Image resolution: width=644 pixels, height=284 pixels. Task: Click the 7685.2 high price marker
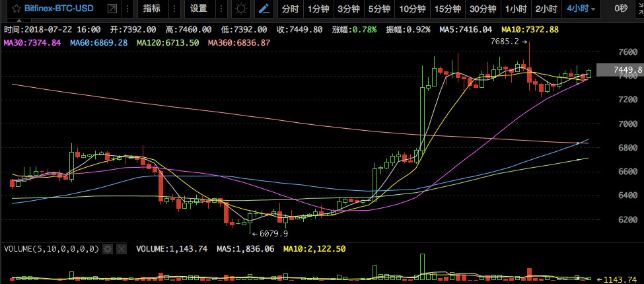tap(509, 42)
